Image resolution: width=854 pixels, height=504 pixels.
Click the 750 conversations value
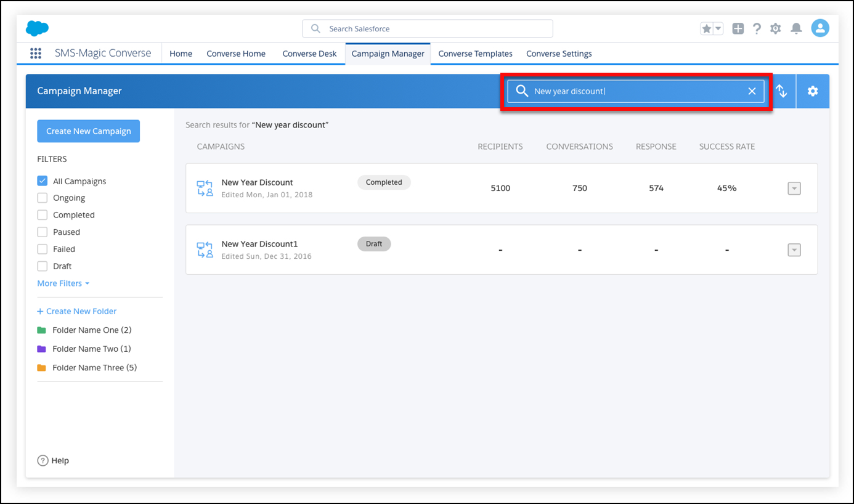point(580,188)
